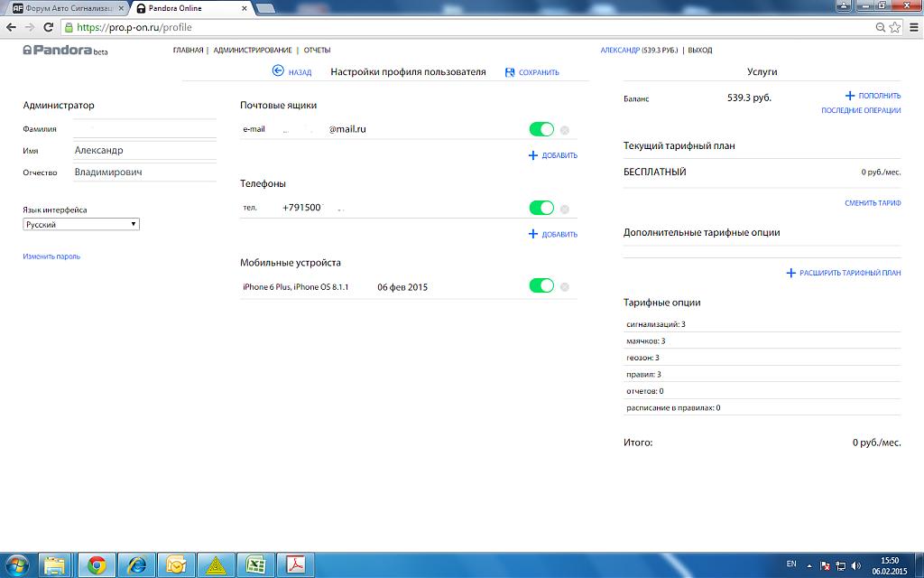The width and height of the screenshot is (924, 578).
Task: Turn off the iPhone 6 Plus device toggle
Action: tap(541, 286)
